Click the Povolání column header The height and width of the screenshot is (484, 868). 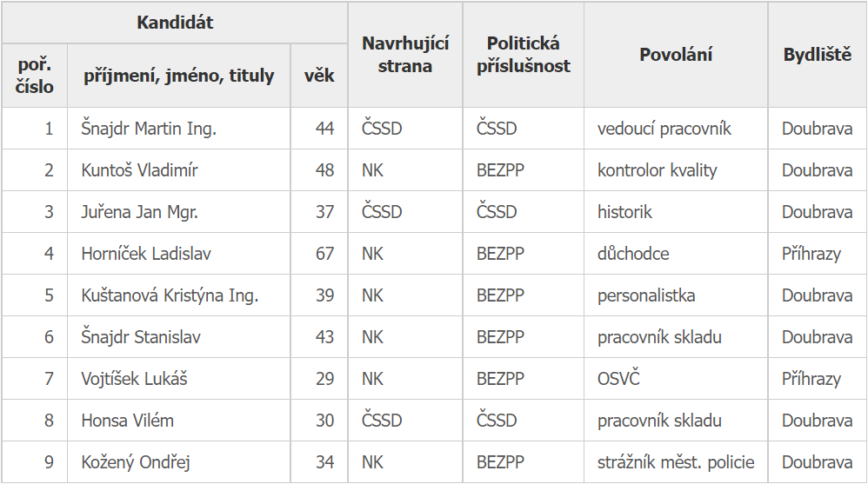(x=676, y=54)
